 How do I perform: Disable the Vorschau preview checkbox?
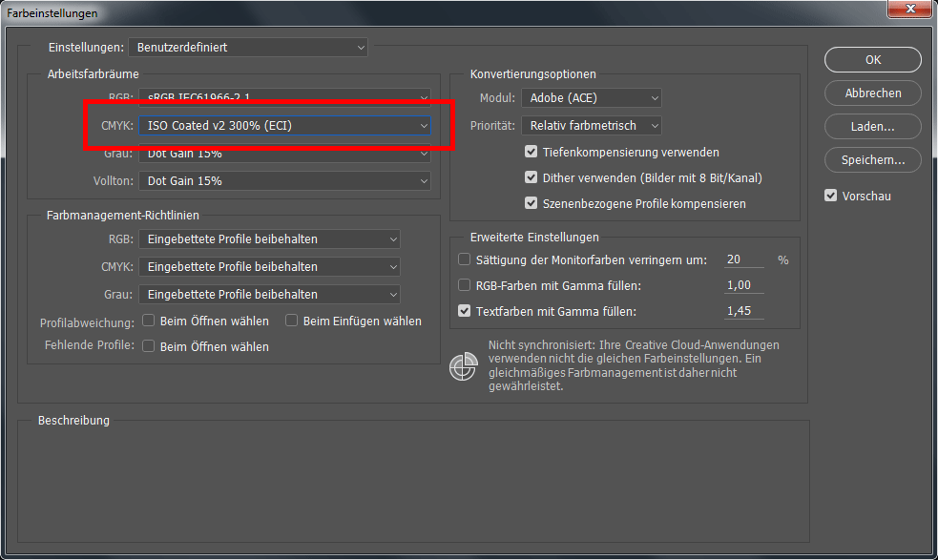click(831, 196)
